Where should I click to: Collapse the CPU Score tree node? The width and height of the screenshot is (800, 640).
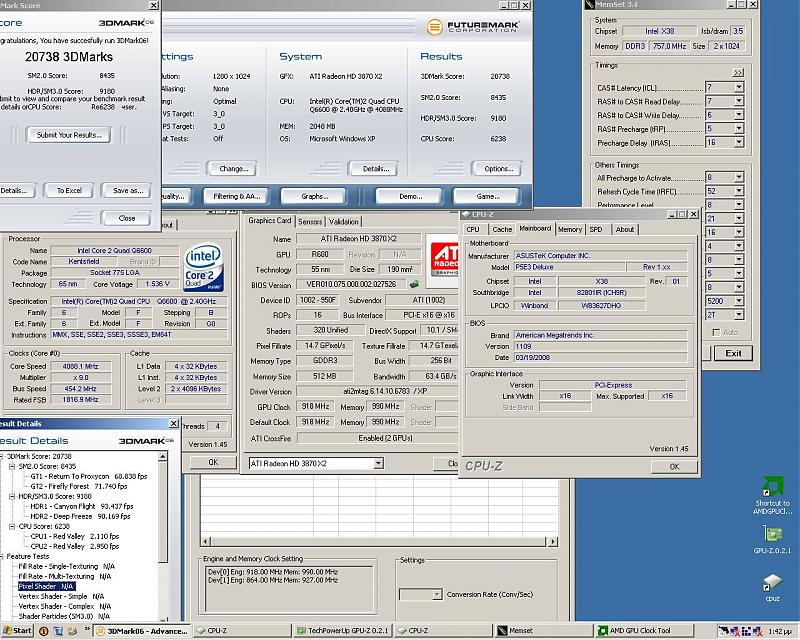pyautogui.click(x=12, y=526)
